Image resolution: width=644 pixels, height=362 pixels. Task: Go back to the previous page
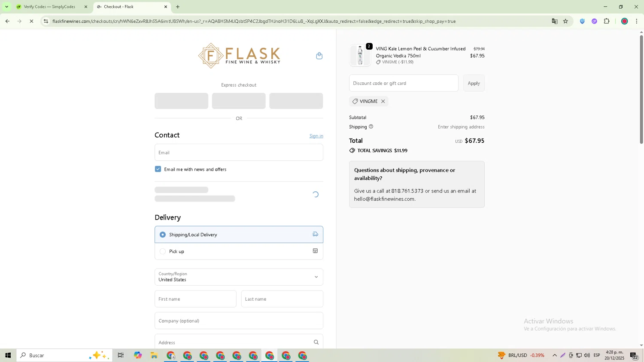tap(7, 21)
